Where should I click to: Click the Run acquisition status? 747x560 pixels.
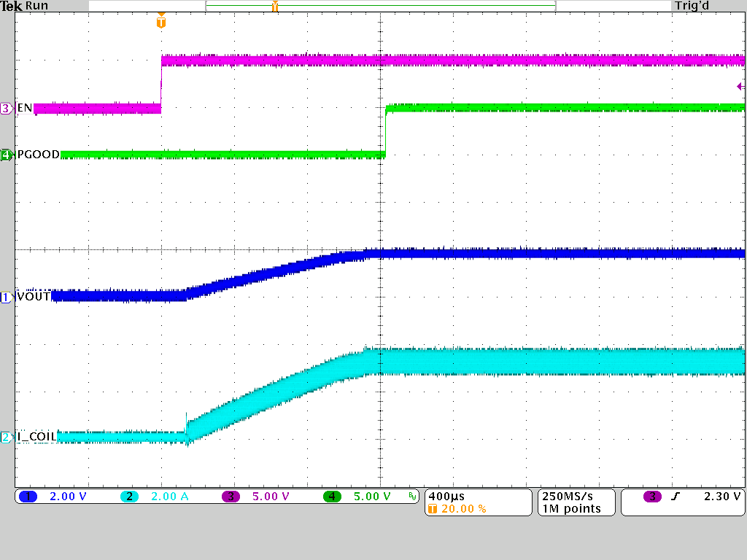click(x=35, y=5)
